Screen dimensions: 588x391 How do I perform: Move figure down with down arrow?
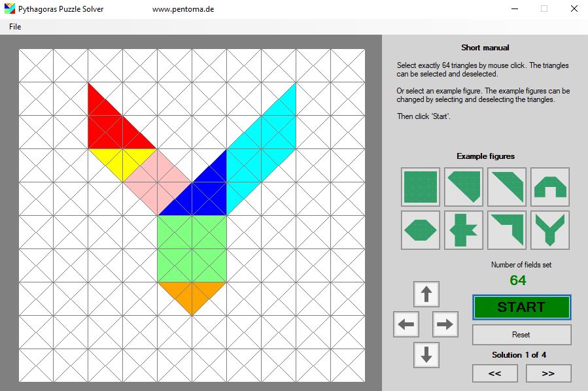pyautogui.click(x=426, y=354)
